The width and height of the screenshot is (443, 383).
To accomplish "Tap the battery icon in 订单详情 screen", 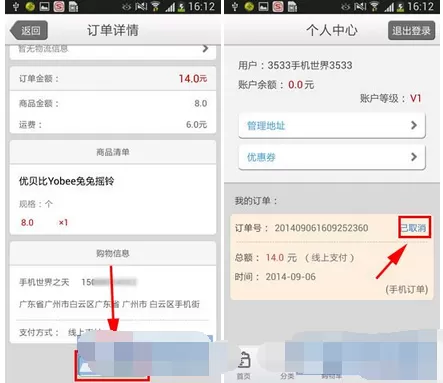I will 181,7.
